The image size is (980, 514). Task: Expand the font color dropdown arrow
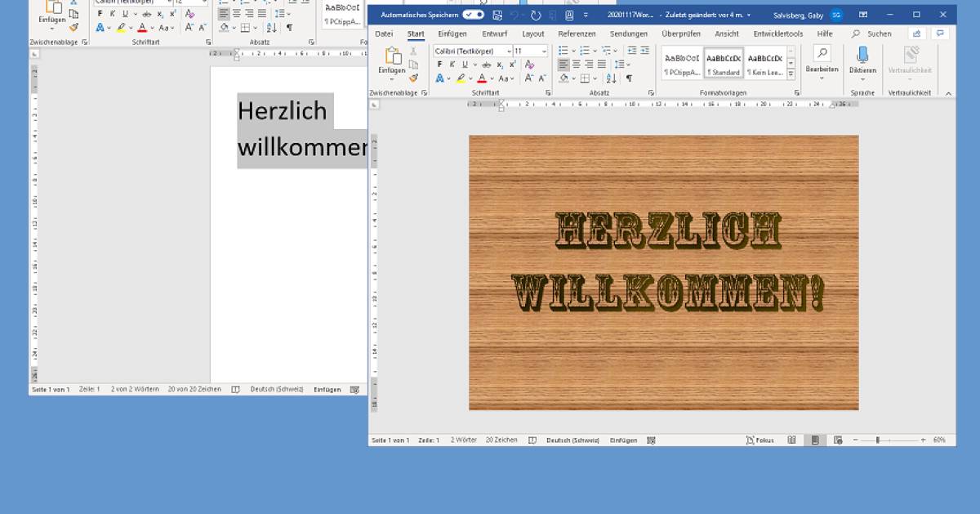tap(492, 78)
